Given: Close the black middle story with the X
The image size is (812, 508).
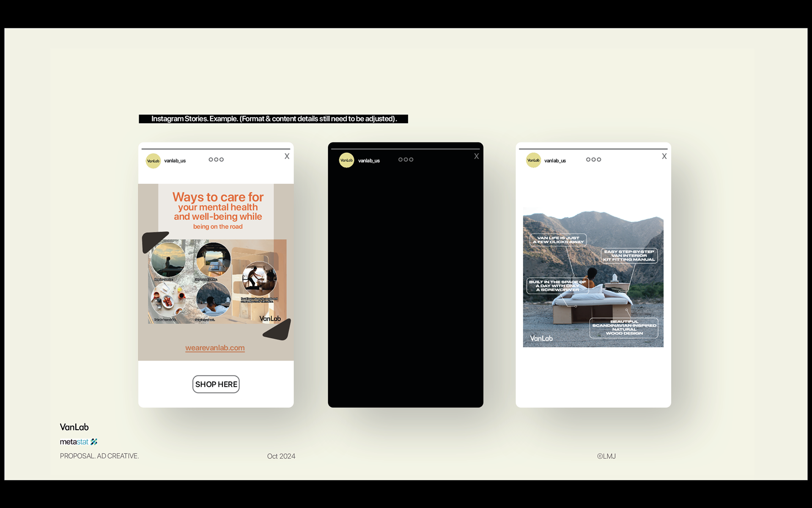Looking at the screenshot, I should [x=476, y=156].
